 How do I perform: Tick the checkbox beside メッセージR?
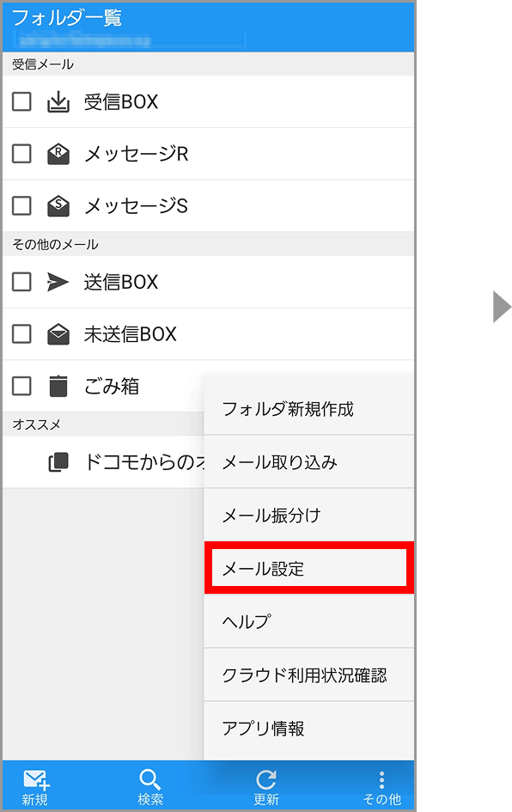(21, 154)
